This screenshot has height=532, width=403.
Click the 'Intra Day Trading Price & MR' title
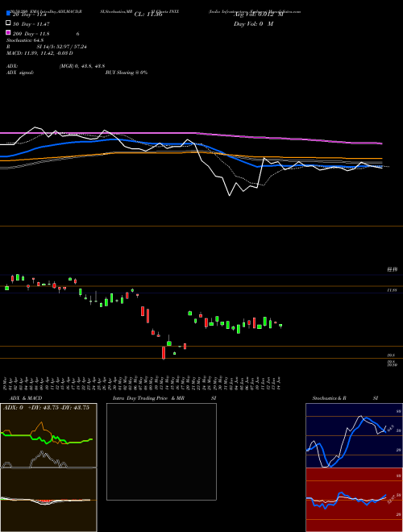coord(148,398)
